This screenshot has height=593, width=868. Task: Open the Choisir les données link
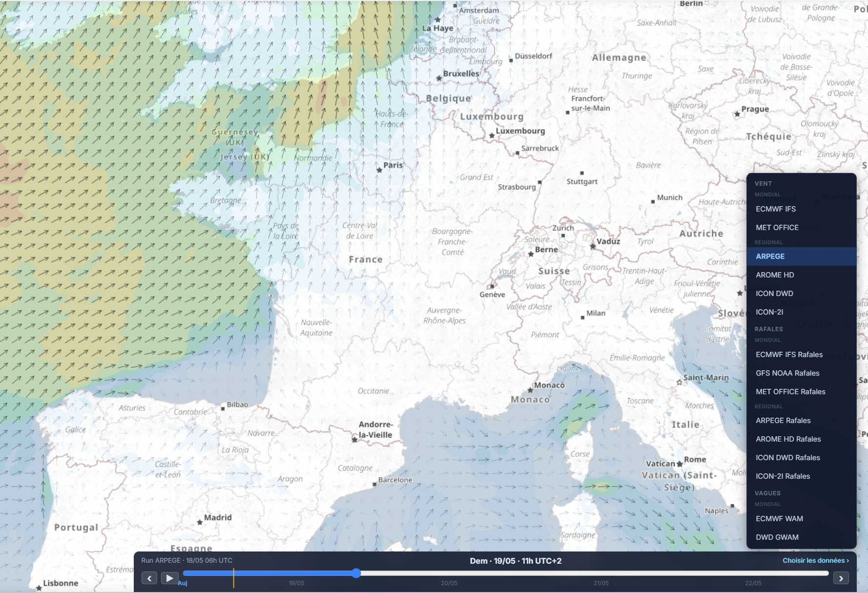[816, 560]
